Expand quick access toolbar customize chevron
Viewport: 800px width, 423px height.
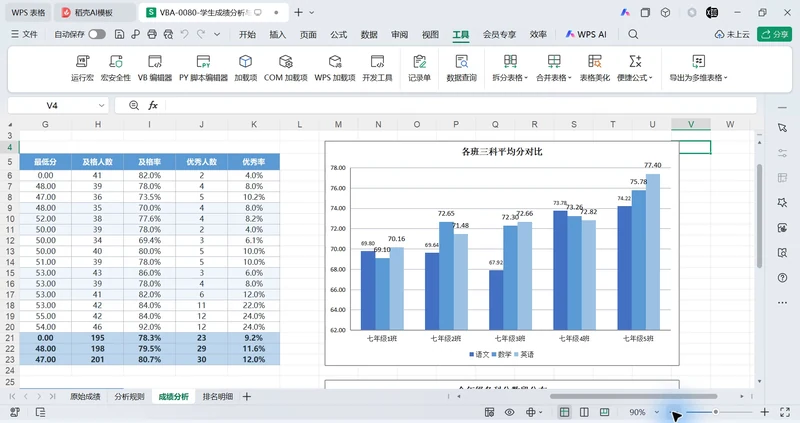[x=217, y=34]
